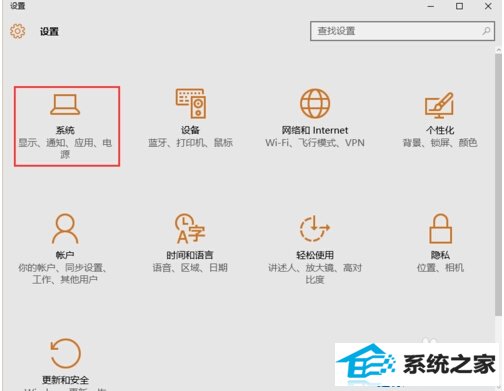Open the 个性化 personalization icon
The width and height of the screenshot is (504, 391).
point(439,105)
